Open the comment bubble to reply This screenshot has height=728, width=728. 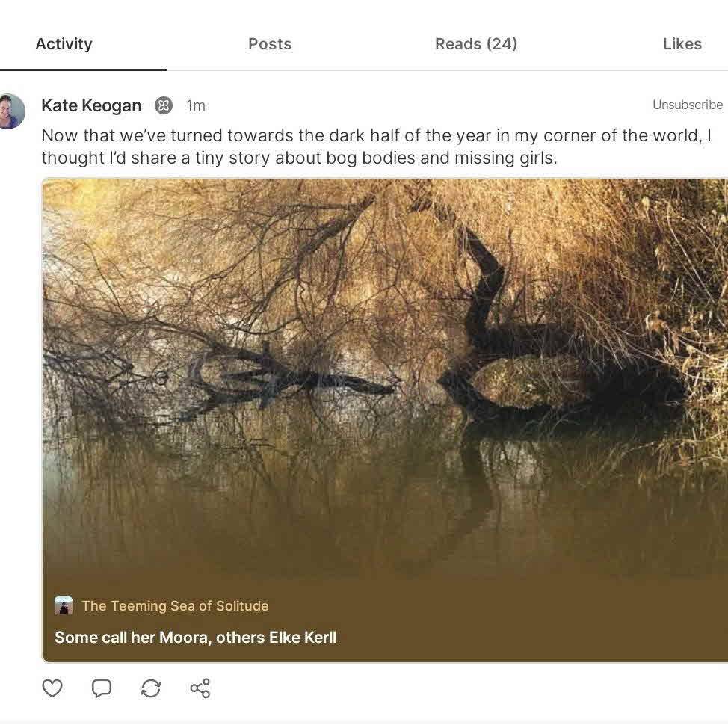coord(102,688)
